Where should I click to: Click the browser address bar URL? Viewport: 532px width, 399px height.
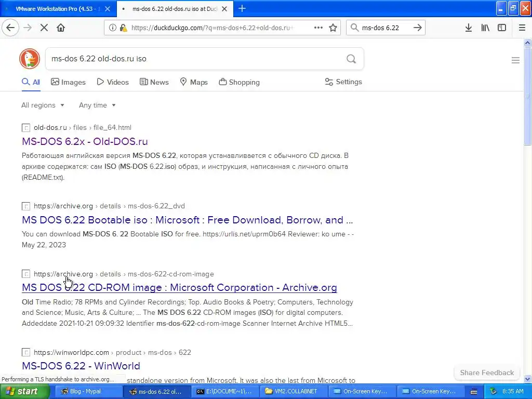(x=212, y=28)
